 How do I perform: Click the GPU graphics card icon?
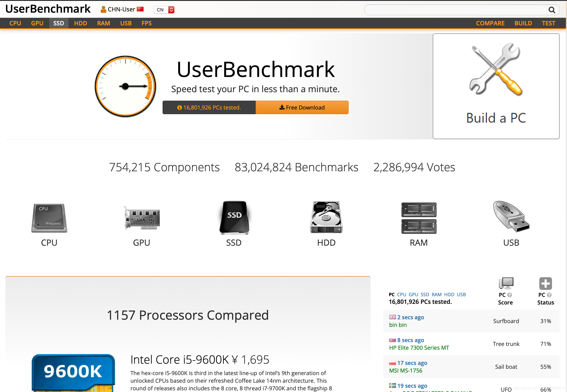coord(141,218)
